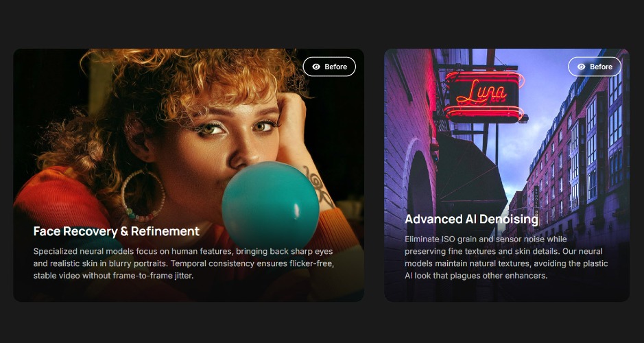The height and width of the screenshot is (343, 644).
Task: Click the red Luna neon sign
Action: point(484,95)
